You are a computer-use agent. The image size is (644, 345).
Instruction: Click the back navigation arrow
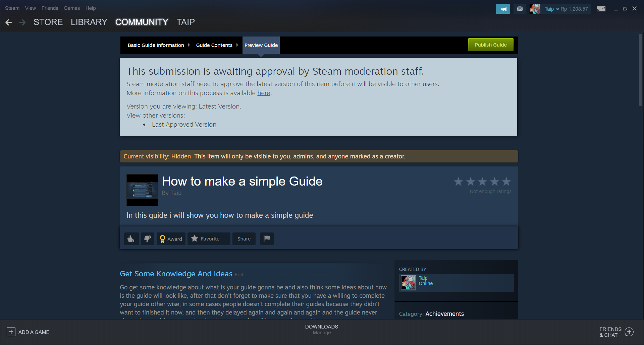coord(9,22)
